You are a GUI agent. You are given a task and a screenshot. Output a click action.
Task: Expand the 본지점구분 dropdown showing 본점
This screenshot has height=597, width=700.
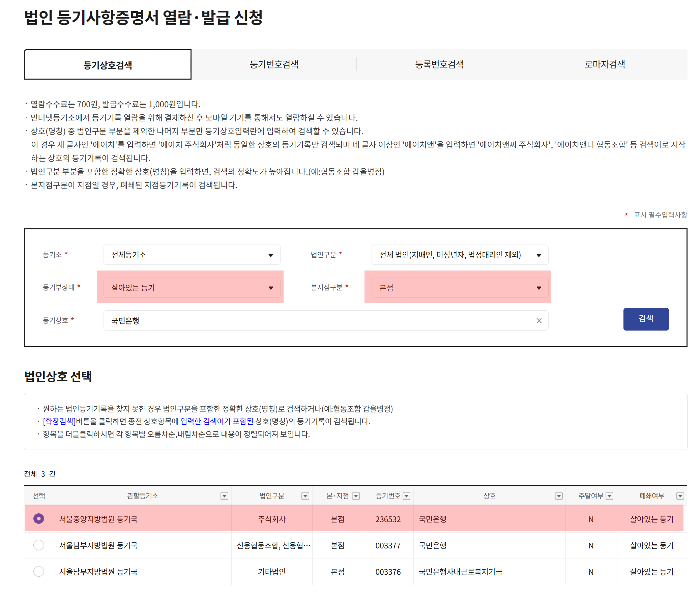pyautogui.click(x=460, y=288)
